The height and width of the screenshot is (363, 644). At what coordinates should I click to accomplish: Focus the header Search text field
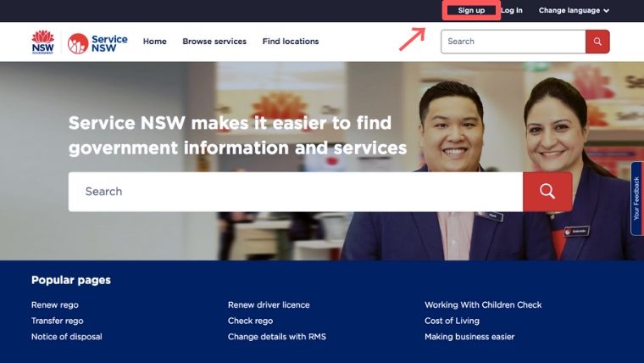click(514, 42)
